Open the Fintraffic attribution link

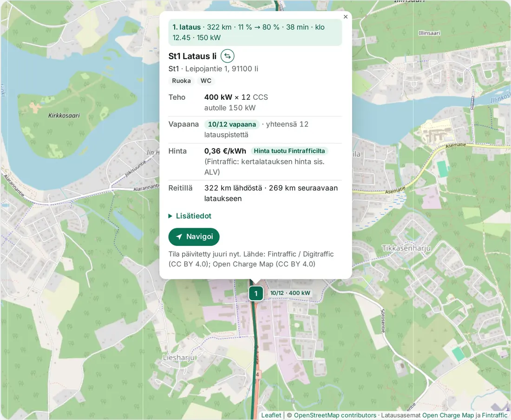494,415
